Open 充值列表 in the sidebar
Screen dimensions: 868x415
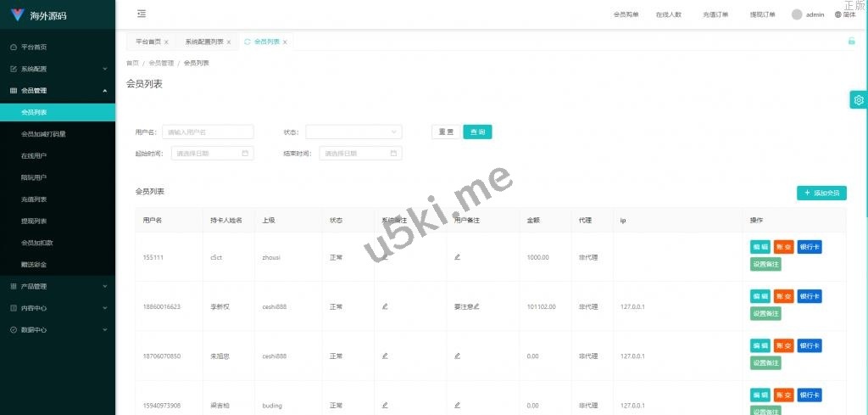pyautogui.click(x=34, y=199)
